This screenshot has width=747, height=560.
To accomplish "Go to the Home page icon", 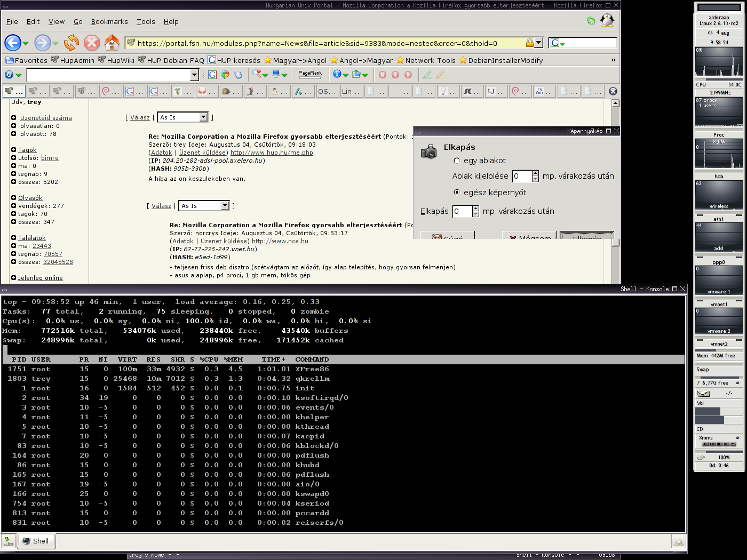I will coord(112,43).
